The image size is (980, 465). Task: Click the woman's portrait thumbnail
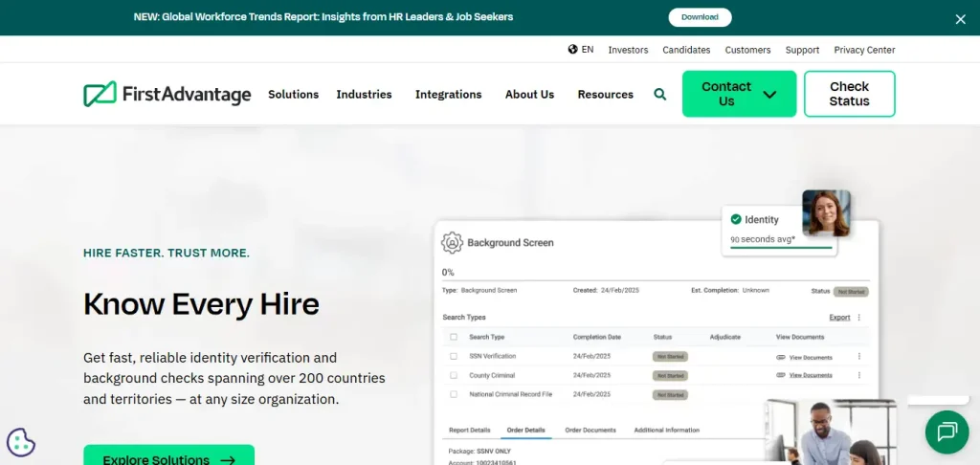tap(826, 213)
